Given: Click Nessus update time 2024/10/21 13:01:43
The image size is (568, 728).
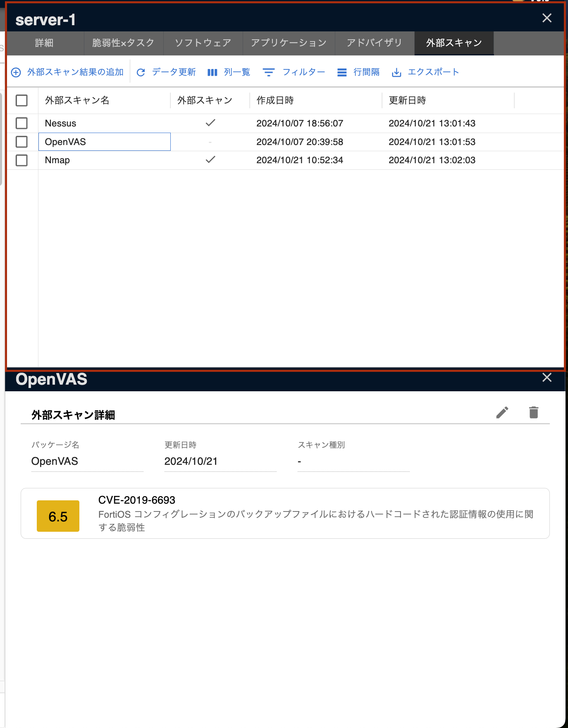Looking at the screenshot, I should tap(432, 123).
